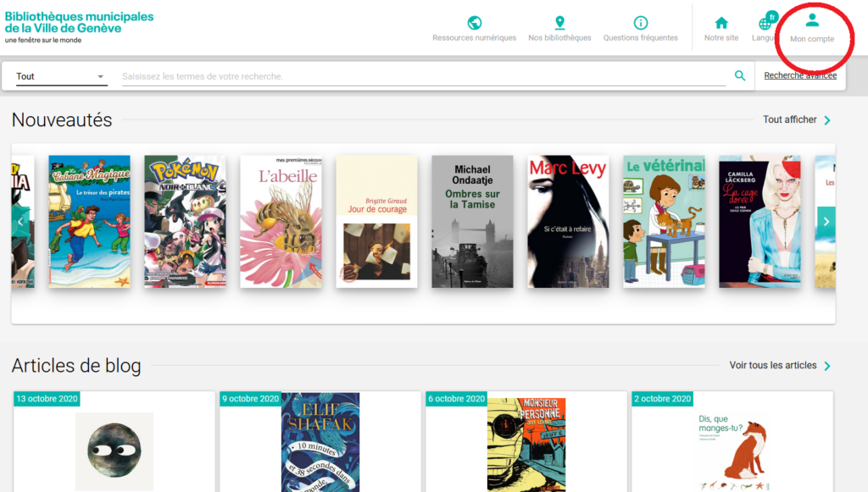This screenshot has height=492, width=868.
Task: Open L'abeille book cover
Action: tap(281, 221)
